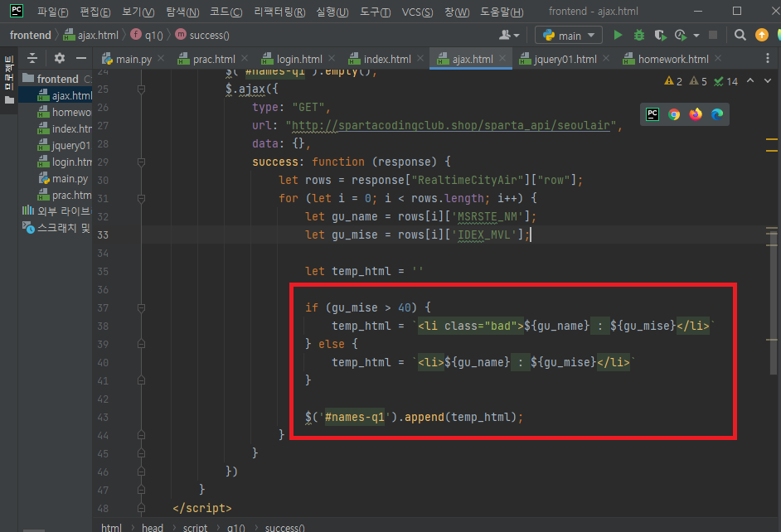Toggle the project tool window side tab
Viewport: 781px width, 532px height.
tap(9, 80)
